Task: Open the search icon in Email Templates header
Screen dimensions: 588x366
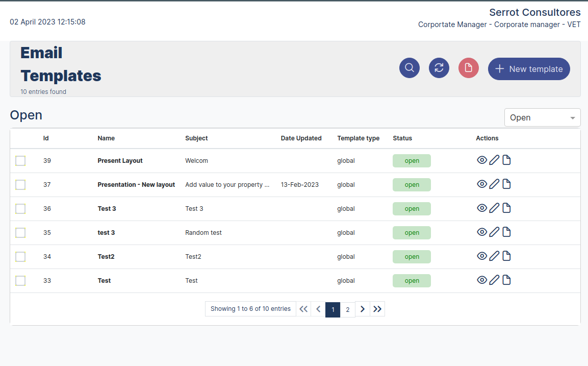Action: 409,68
